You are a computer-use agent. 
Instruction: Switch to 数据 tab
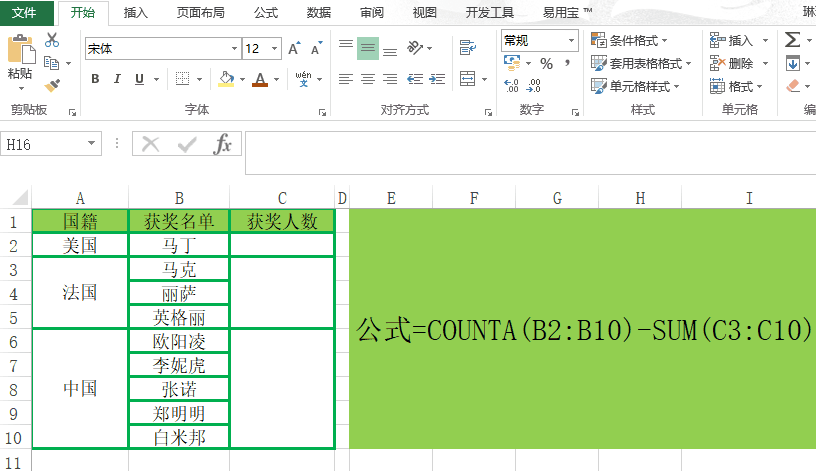click(318, 13)
